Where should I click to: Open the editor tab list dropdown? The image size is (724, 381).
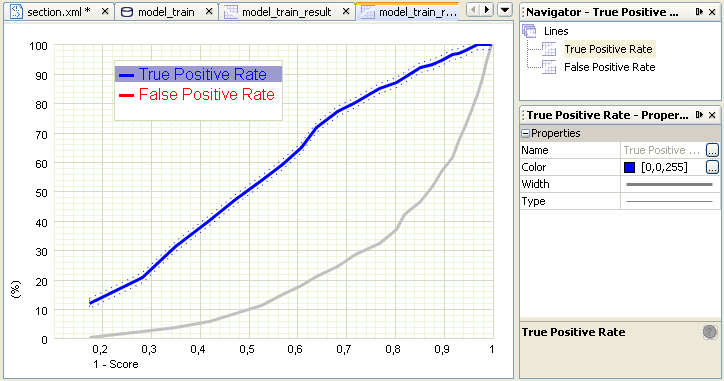(505, 10)
